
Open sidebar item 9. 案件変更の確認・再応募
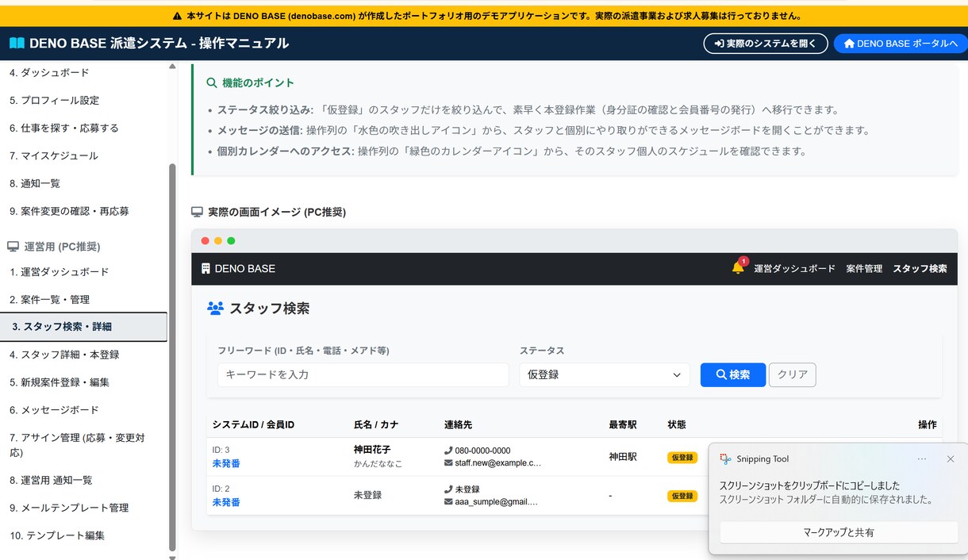[83, 211]
